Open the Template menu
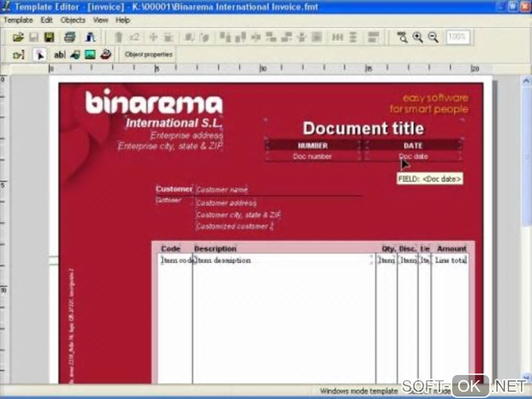This screenshot has width=532, height=399. pyautogui.click(x=18, y=20)
